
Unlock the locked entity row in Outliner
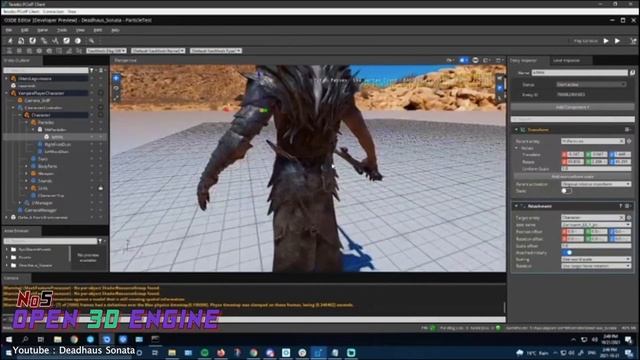(100, 188)
